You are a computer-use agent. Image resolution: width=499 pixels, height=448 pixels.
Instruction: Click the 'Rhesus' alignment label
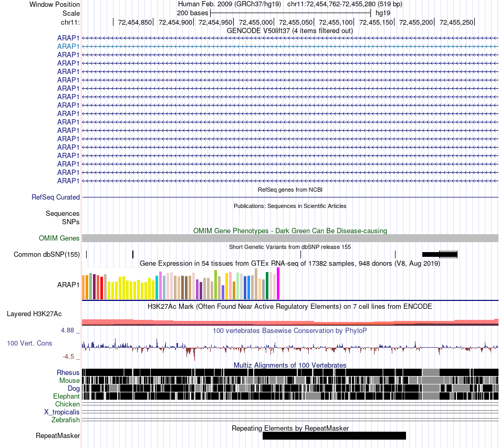click(x=68, y=372)
